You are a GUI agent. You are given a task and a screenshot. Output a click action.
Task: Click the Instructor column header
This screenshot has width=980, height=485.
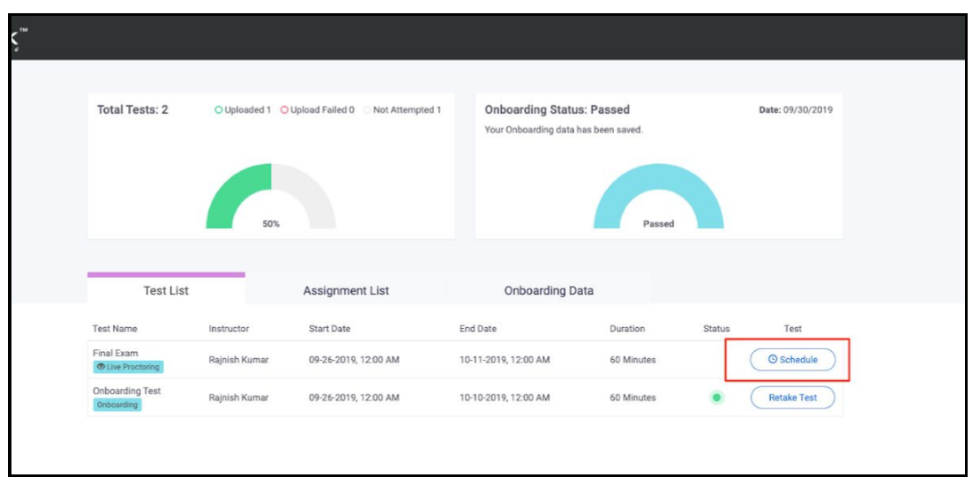(228, 329)
